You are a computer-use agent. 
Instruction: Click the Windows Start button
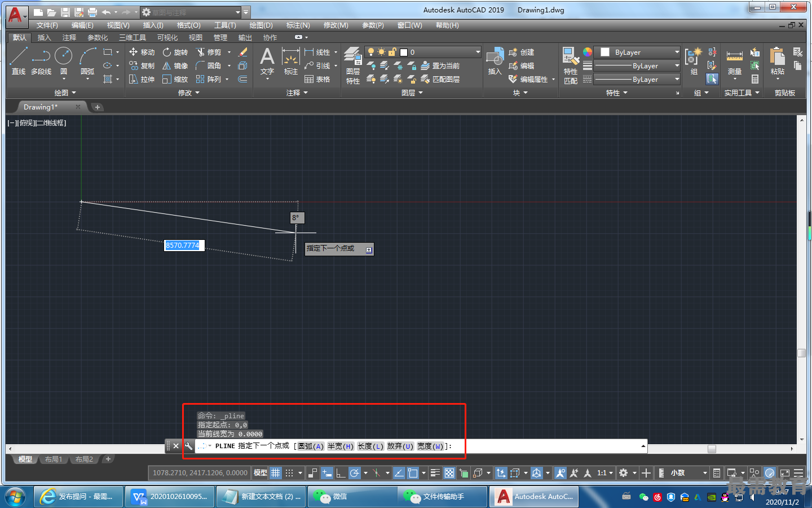(15, 497)
